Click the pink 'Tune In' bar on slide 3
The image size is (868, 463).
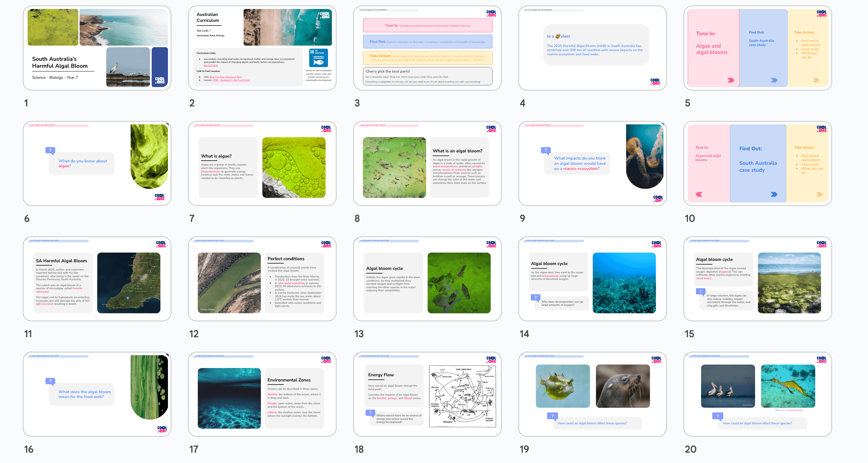tap(427, 26)
